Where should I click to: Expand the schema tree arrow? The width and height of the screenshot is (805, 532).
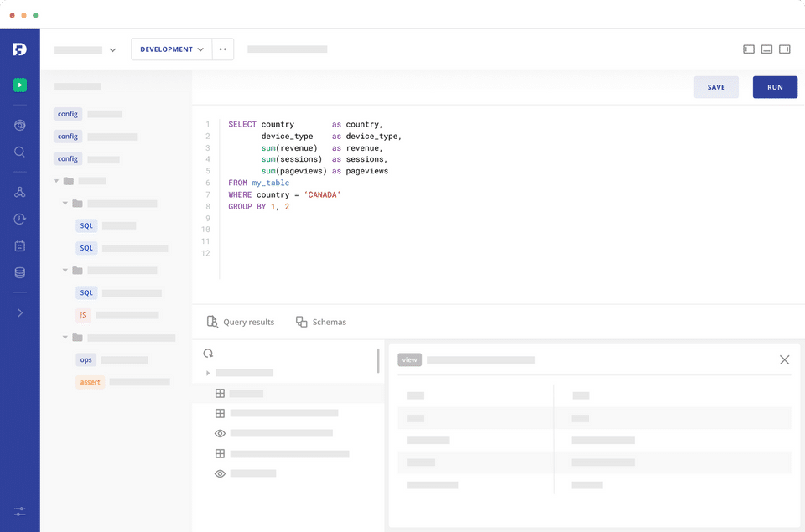pyautogui.click(x=208, y=373)
